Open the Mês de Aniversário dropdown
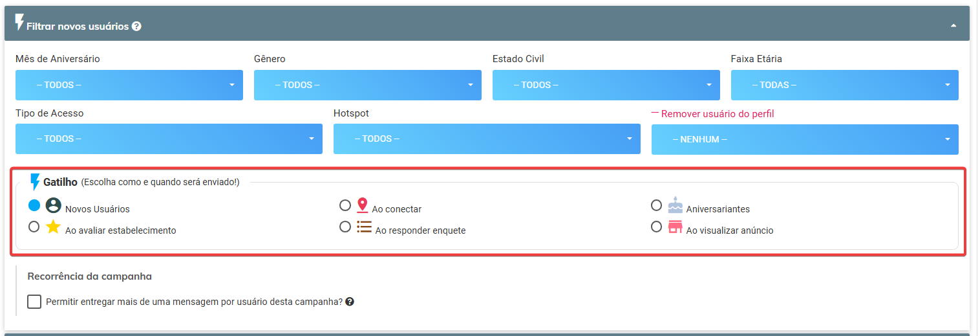The width and height of the screenshot is (980, 336). pos(129,85)
